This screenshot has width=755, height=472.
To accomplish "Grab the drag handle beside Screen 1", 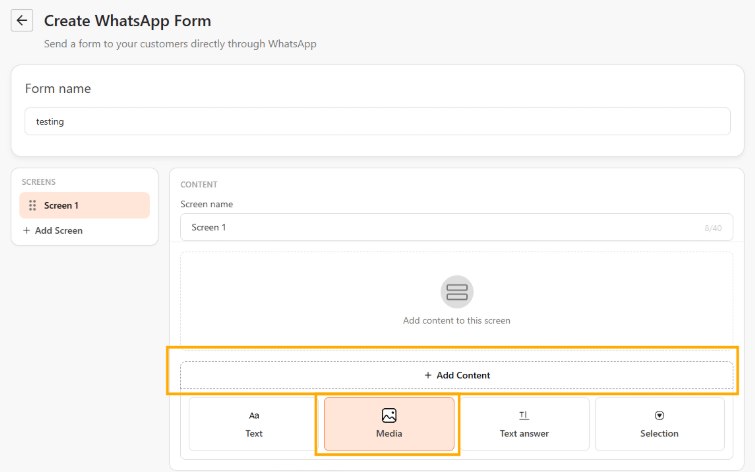I will tap(32, 206).
